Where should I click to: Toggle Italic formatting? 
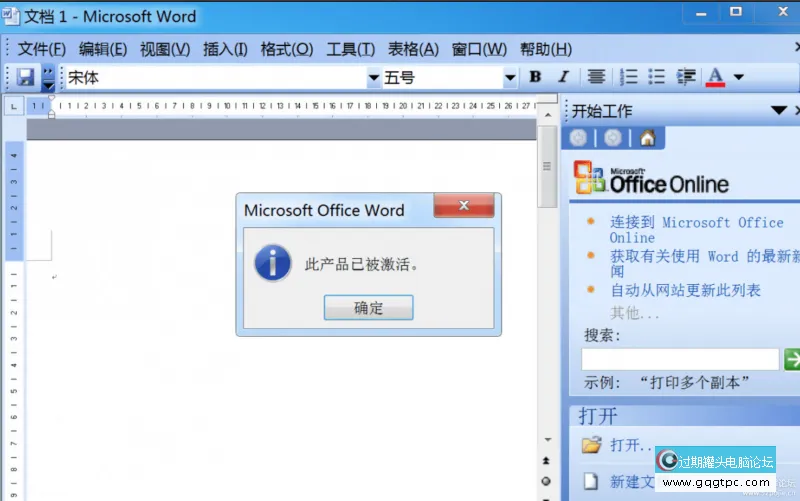coord(563,77)
